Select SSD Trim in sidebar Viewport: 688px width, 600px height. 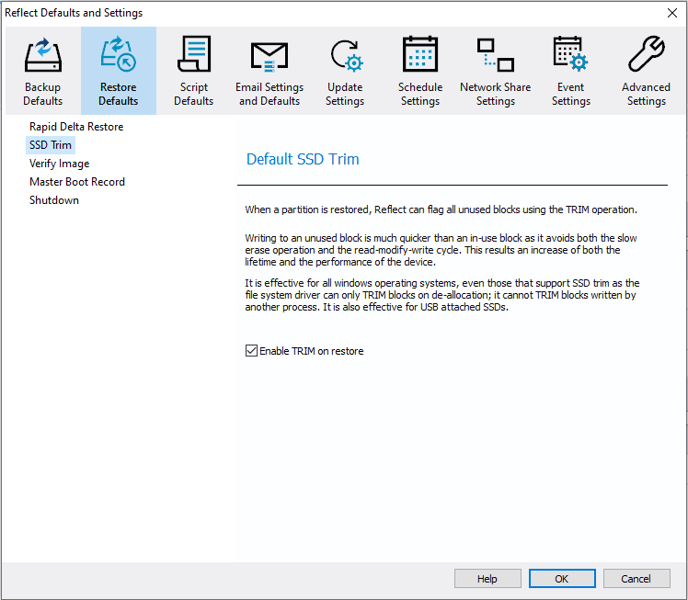click(50, 145)
